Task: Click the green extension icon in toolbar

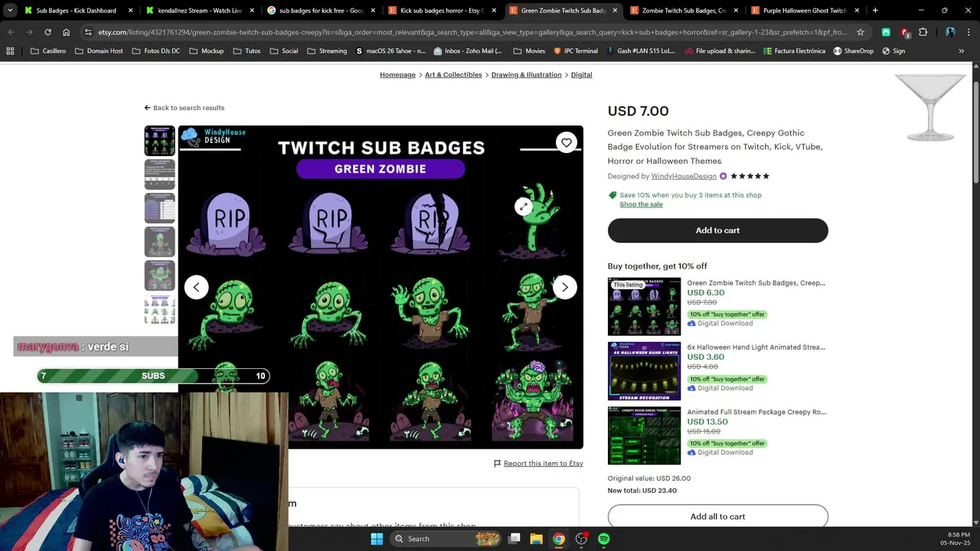Action: coord(886,32)
